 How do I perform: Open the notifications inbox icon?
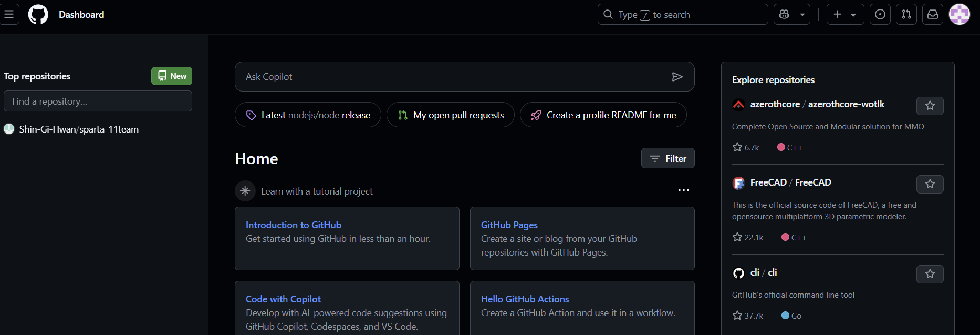tap(933, 14)
